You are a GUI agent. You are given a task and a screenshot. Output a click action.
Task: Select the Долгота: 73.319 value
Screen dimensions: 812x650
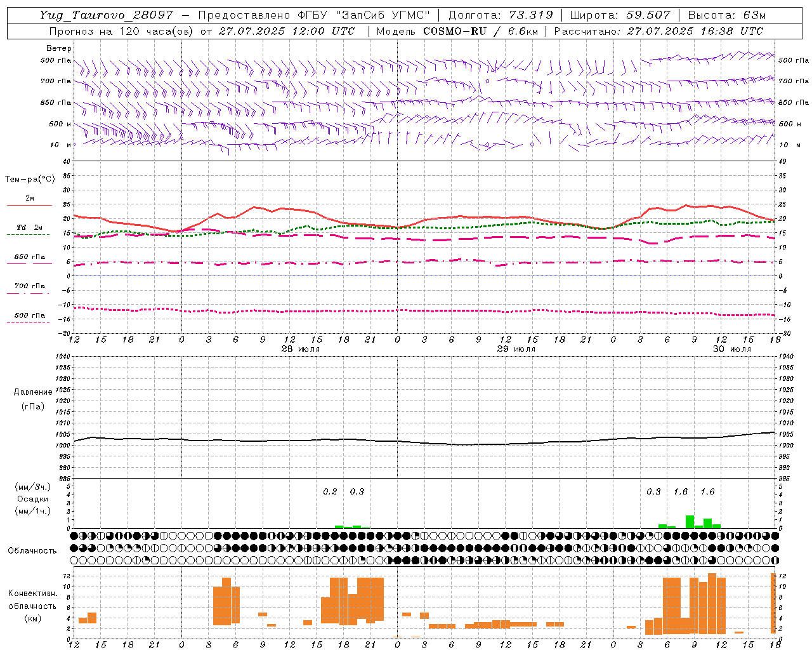point(501,15)
